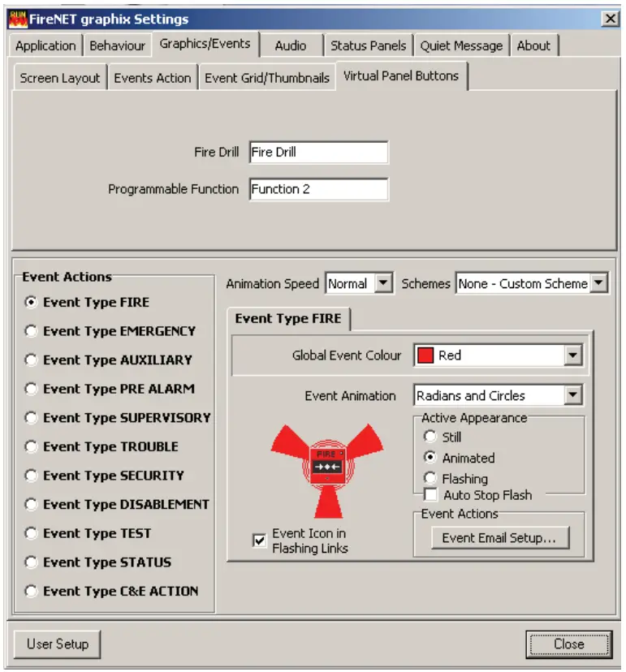Select Virtual Panel Buttons sub-tab
Viewport: 626px width, 672px height.
click(401, 76)
